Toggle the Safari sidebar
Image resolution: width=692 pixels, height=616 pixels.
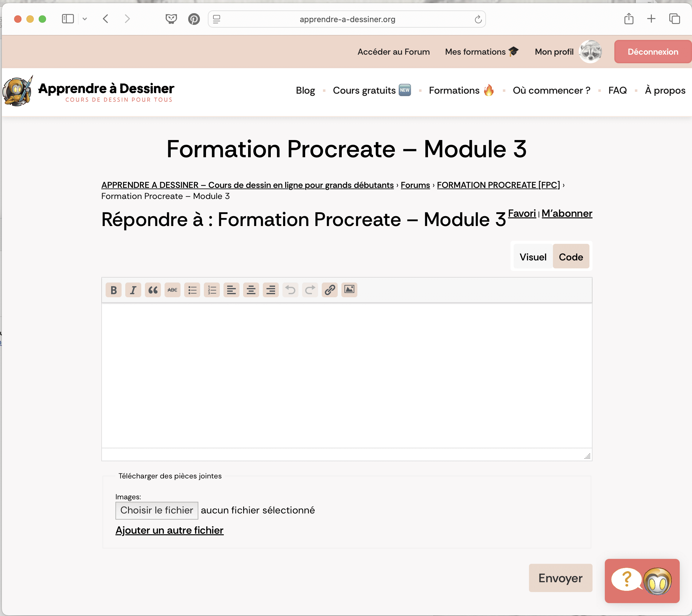[68, 19]
